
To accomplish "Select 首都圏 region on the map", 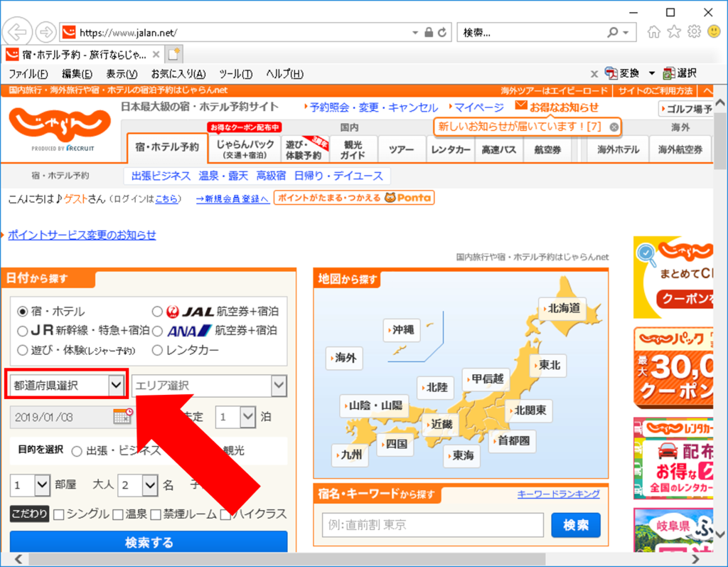I will (x=513, y=441).
